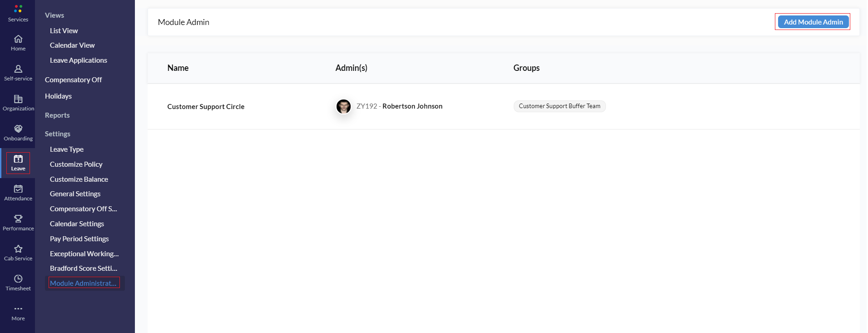Image resolution: width=868 pixels, height=333 pixels.
Task: Show More modules in the sidebar
Action: point(18,313)
